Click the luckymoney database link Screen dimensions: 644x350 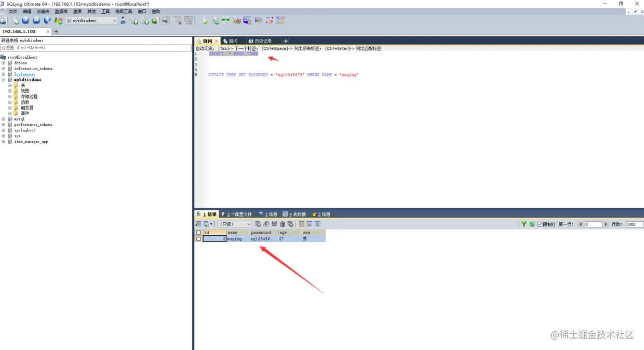point(25,74)
